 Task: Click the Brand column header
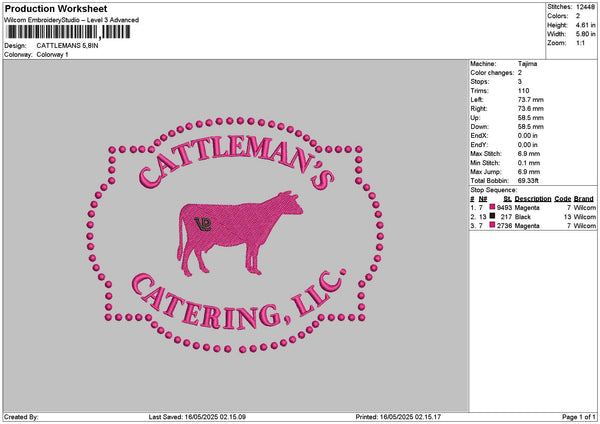[584, 199]
